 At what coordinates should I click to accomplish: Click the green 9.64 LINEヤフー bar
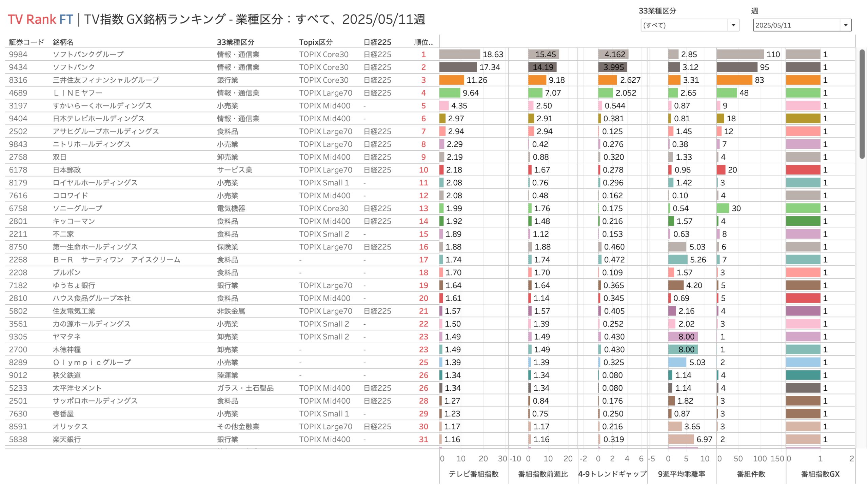(x=449, y=93)
